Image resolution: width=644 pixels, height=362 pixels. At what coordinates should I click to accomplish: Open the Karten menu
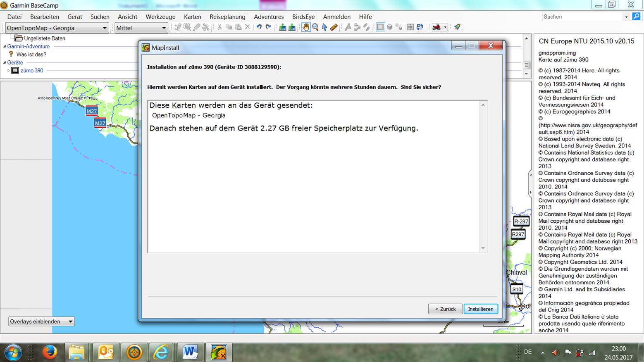pos(193,17)
